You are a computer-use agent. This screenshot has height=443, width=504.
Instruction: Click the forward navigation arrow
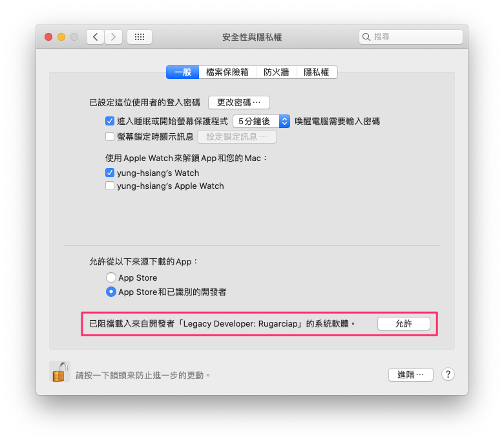[113, 37]
